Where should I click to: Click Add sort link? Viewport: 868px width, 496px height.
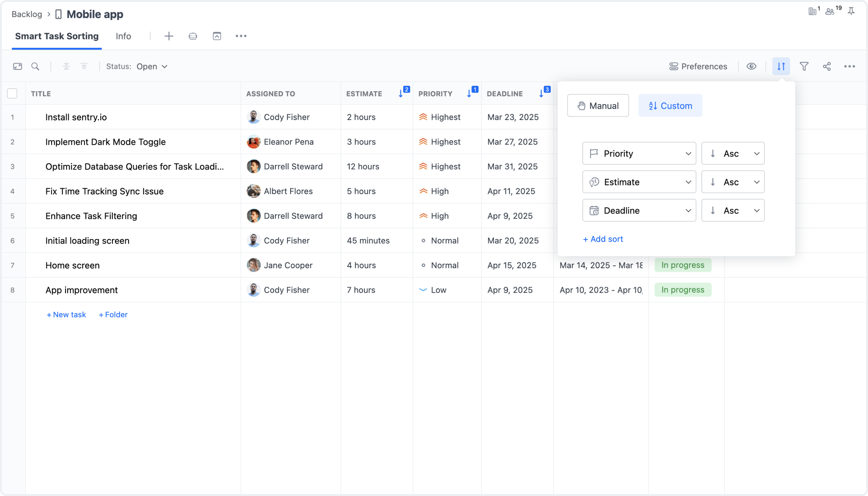coord(603,239)
